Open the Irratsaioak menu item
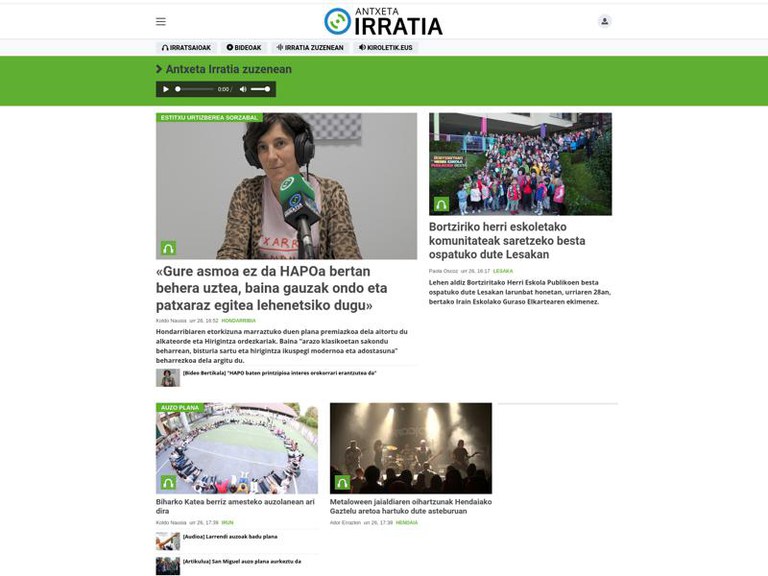768x576 pixels. tap(187, 47)
